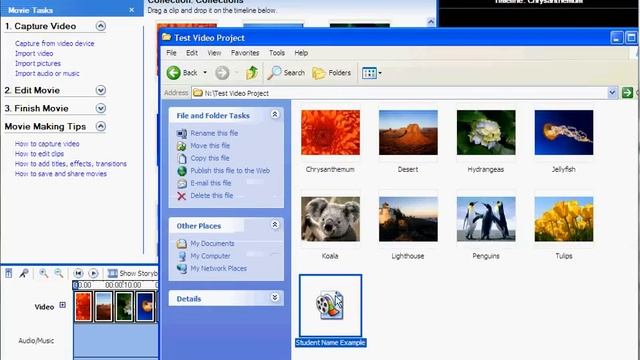Click Import pictures link
Image resolution: width=640 pixels, height=360 pixels.
tap(38, 64)
